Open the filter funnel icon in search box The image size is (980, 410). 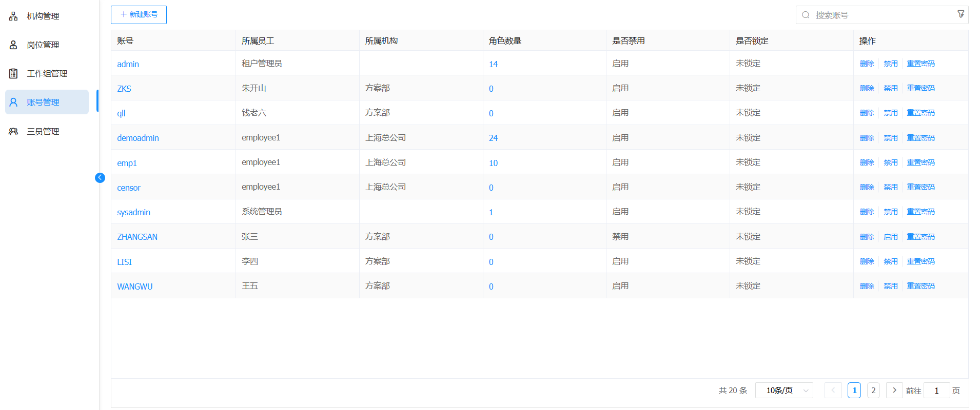coord(961,14)
